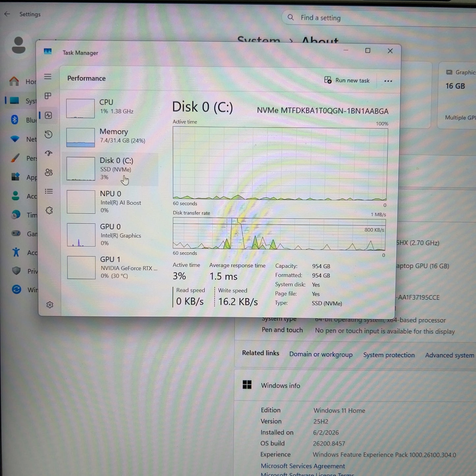Viewport: 476px width, 476px height.
Task: Open Microsoft Services Agreement link
Action: pos(303,466)
